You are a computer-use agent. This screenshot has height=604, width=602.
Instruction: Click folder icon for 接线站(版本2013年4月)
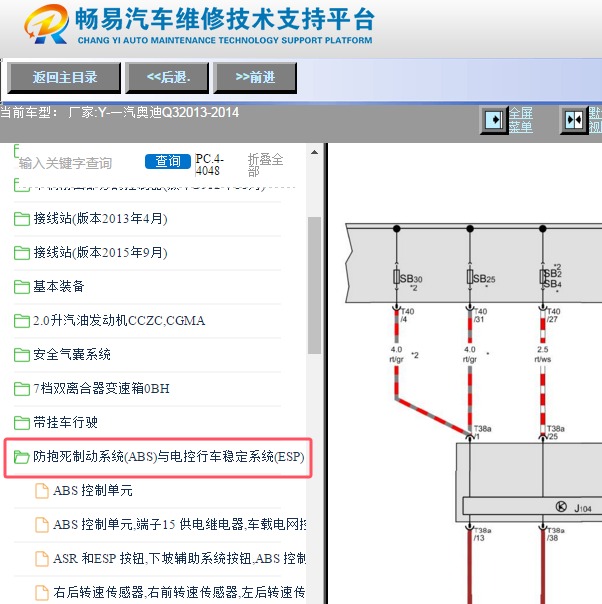[22, 219]
